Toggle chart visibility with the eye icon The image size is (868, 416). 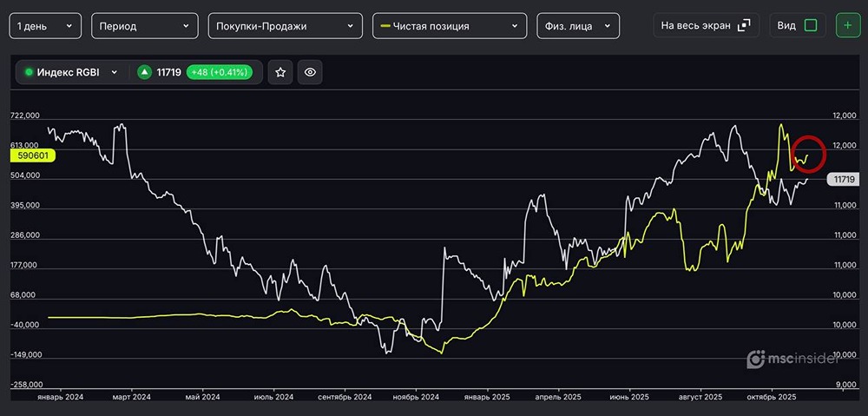tap(311, 73)
